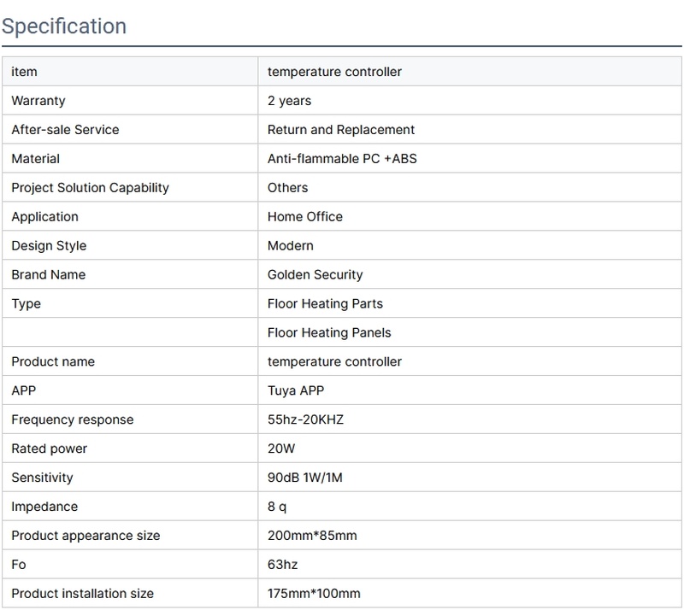
Task: Select the Impedance row label
Action: coord(44,507)
